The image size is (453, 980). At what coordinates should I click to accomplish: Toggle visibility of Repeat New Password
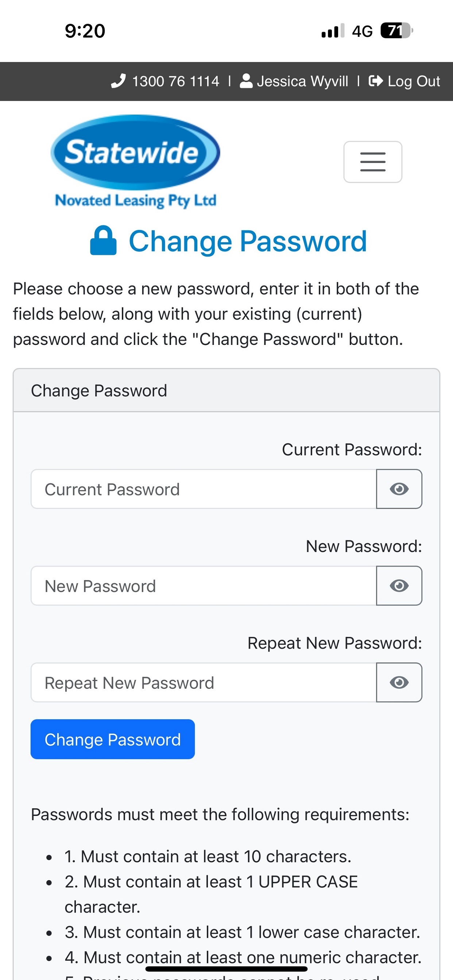point(399,682)
